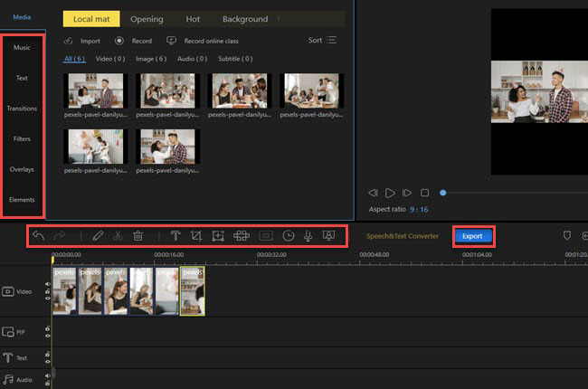Select the Crop tool icon
Screen dimensions: 588x389
pyautogui.click(x=195, y=235)
